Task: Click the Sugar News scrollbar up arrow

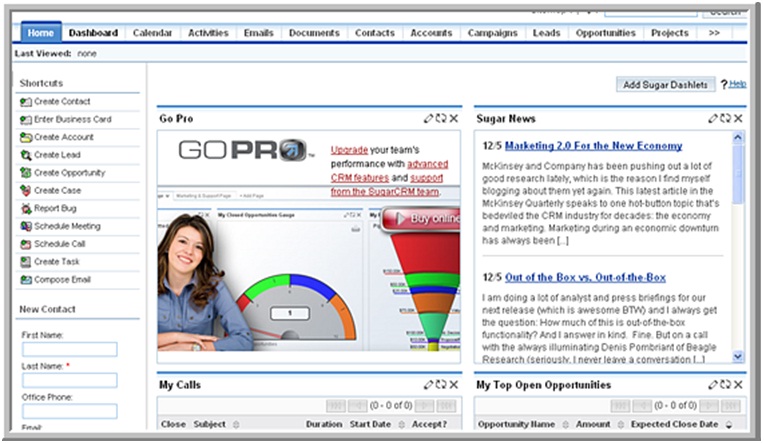Action: tap(738, 137)
